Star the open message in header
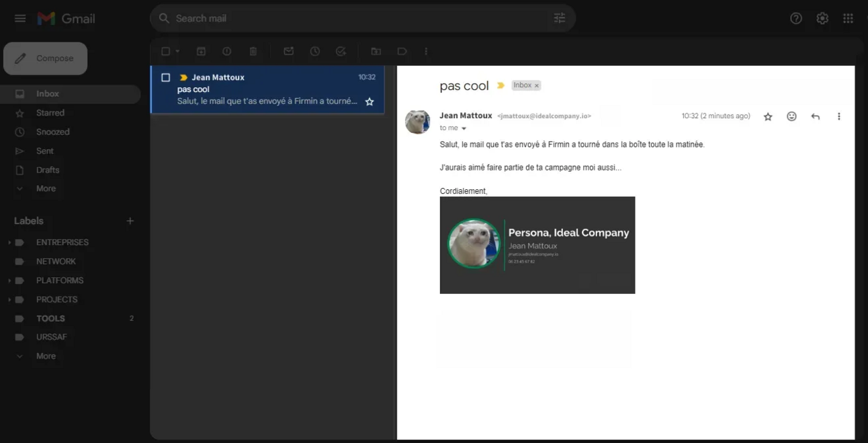 coord(768,117)
